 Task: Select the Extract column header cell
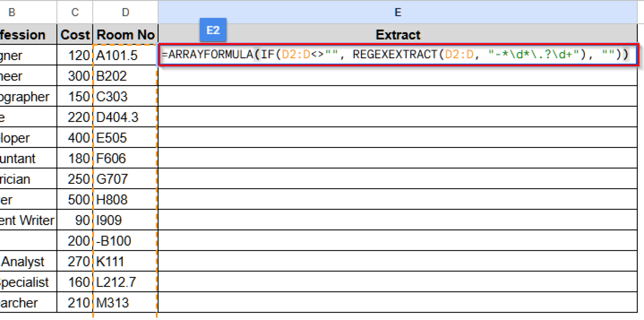(398, 35)
